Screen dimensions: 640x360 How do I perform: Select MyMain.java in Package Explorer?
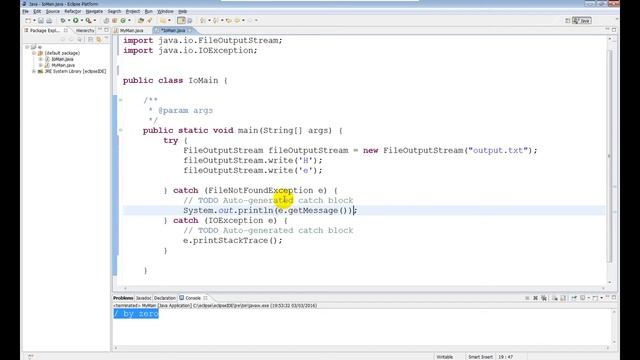pyautogui.click(x=63, y=65)
